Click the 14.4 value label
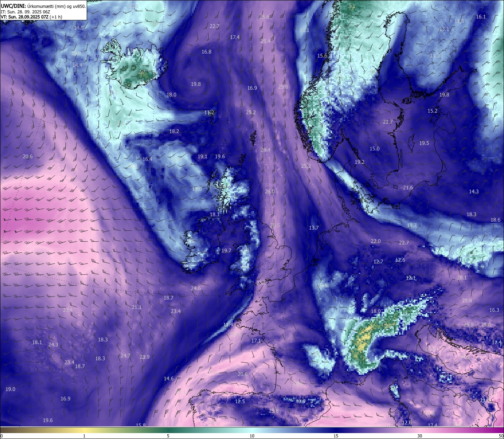 [78, 65]
